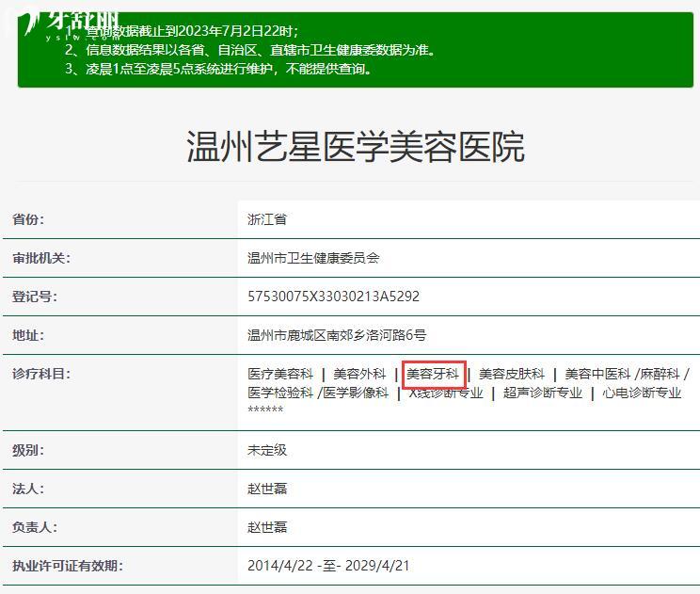Click notice line about 凌晨1点至凌晨5点系统维护

(x=218, y=69)
